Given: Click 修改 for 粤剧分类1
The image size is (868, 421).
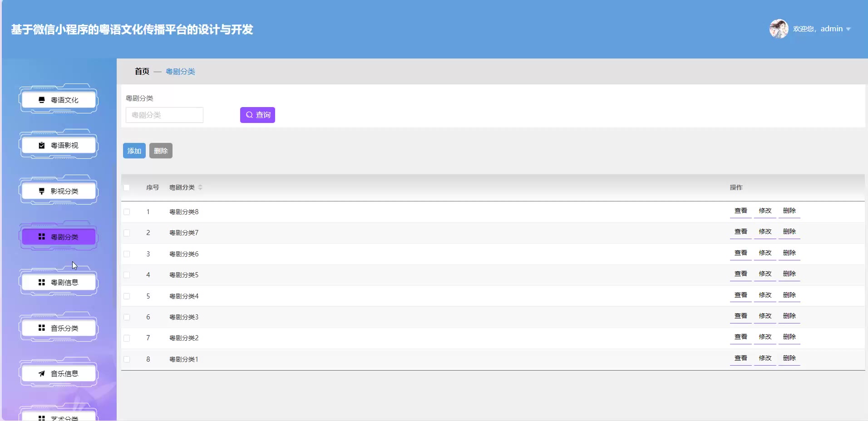Looking at the screenshot, I should 765,358.
